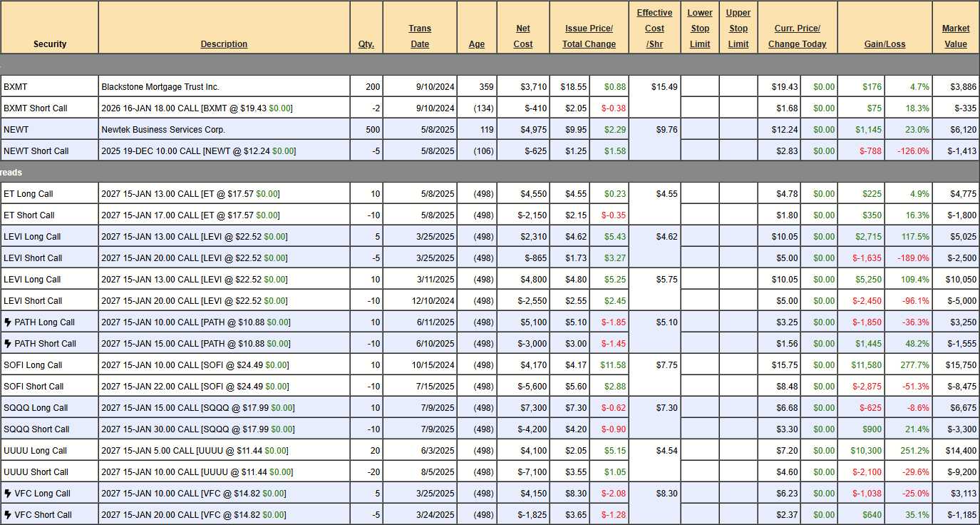Image resolution: width=980 pixels, height=525 pixels.
Task: Select the SOFI Long Call row label
Action: tap(33, 365)
